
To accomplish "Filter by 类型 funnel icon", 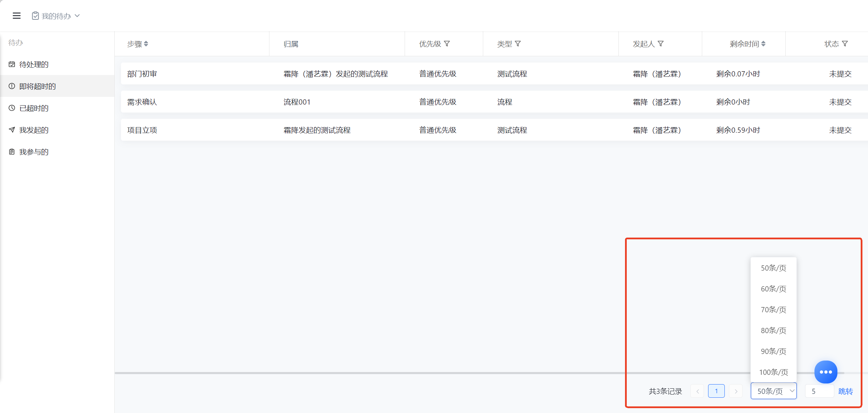I will click(518, 44).
